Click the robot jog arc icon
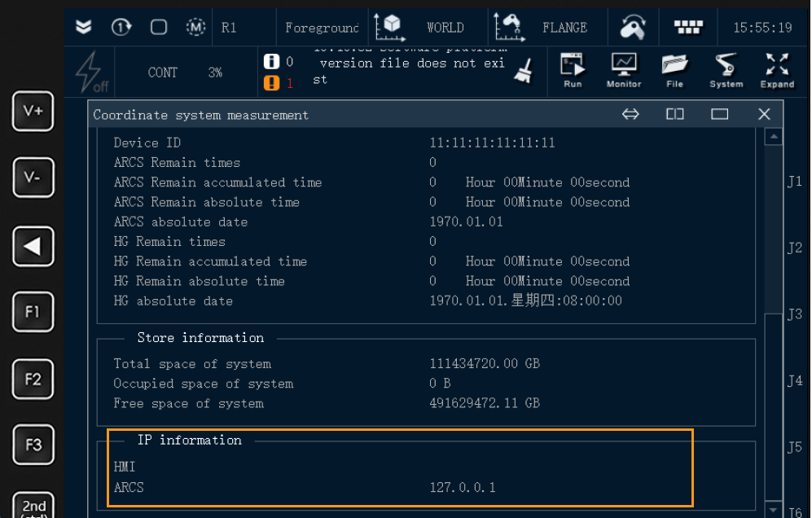The width and height of the screenshot is (812, 518). tap(632, 27)
